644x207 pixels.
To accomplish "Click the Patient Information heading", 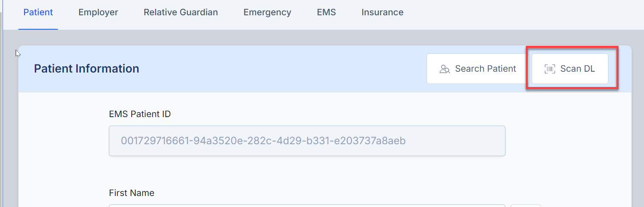I will pyautogui.click(x=86, y=69).
